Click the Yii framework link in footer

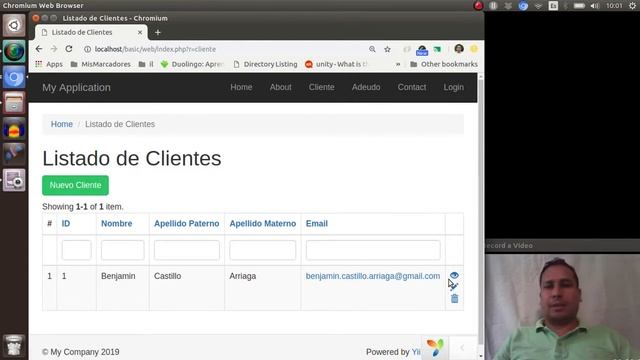(416, 352)
